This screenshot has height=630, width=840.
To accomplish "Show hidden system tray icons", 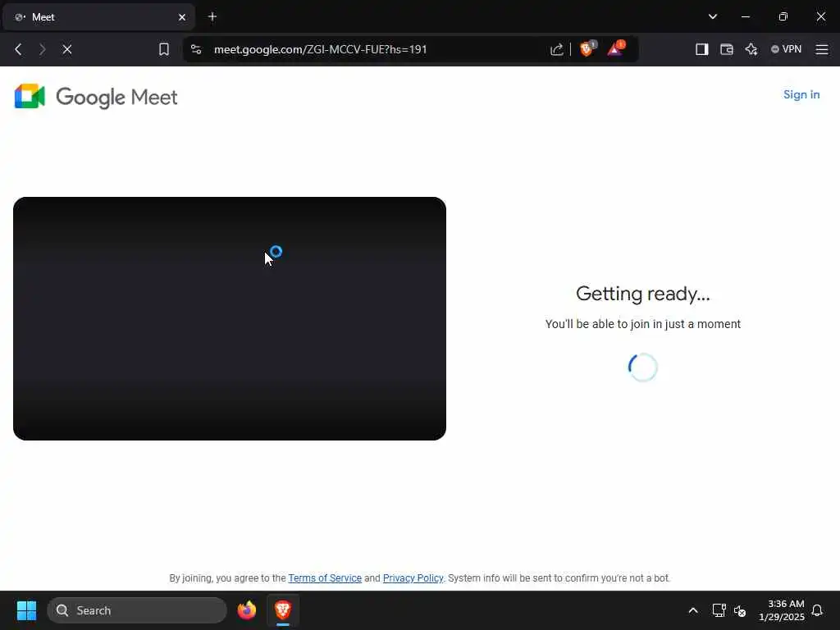I will tap(692, 610).
